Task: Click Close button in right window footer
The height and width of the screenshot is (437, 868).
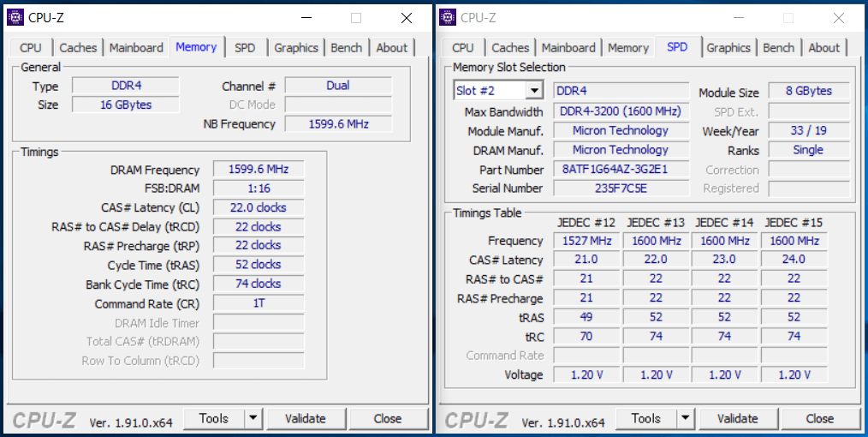Action: point(820,418)
